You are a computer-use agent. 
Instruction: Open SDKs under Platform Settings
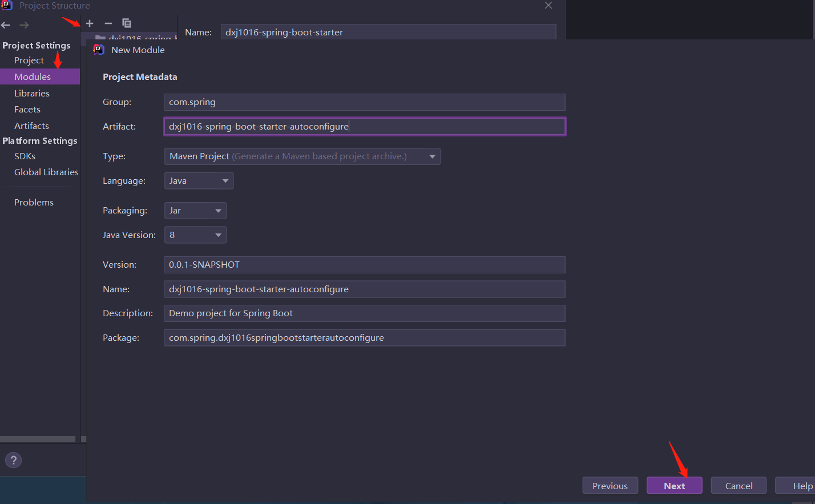click(25, 156)
